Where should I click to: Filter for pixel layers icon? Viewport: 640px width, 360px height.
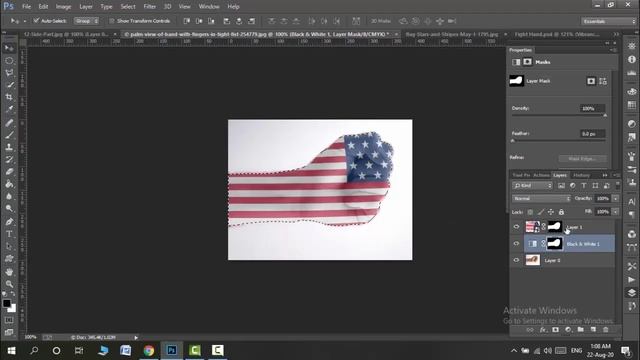(561, 186)
